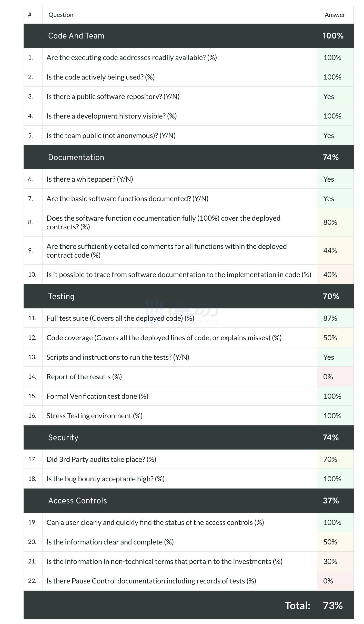Select the Testing section header row
364x624 pixels.
tap(61, 296)
